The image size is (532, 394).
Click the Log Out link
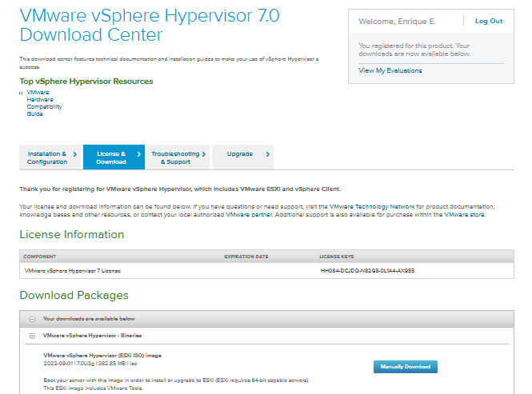pyautogui.click(x=489, y=21)
